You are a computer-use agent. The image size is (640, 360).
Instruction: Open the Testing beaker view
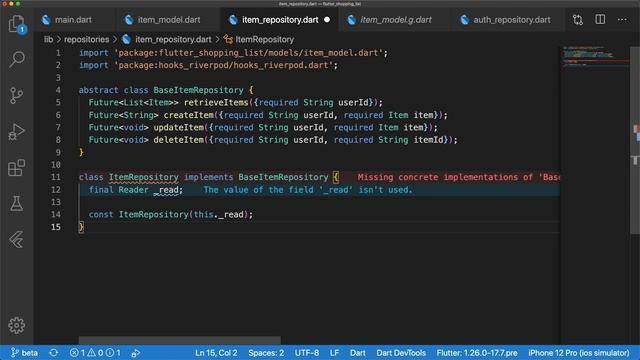coord(17,203)
